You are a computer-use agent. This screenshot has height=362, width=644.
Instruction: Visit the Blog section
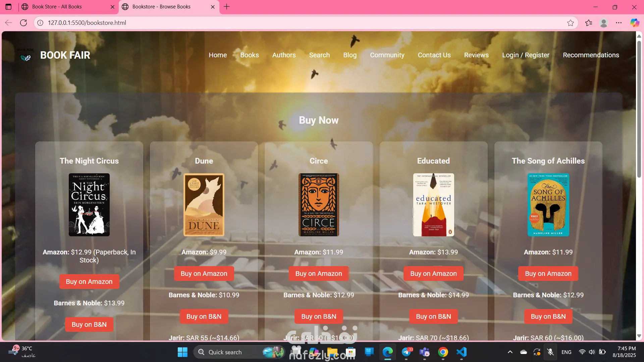click(x=350, y=55)
